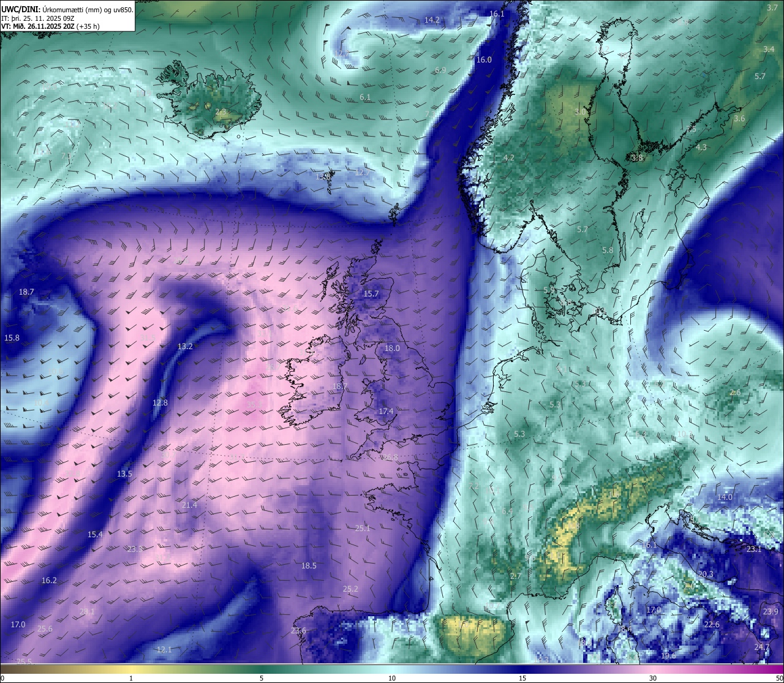Image resolution: width=784 pixels, height=683 pixels.
Task: Click the 6.1 value in the Norwegian Sea
Action: [365, 97]
